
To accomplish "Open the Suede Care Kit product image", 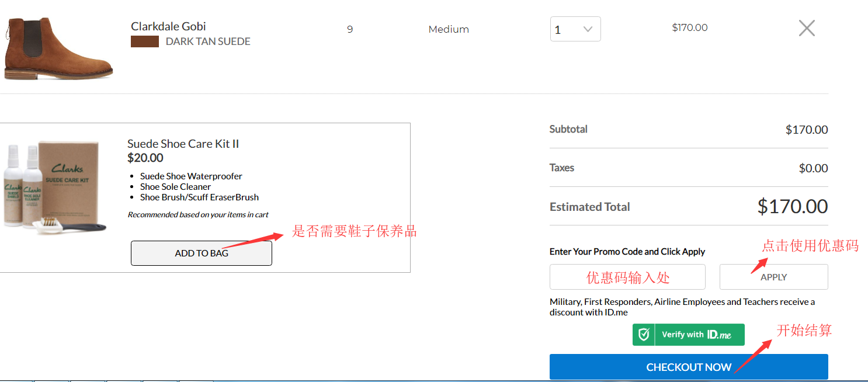I will (55, 188).
